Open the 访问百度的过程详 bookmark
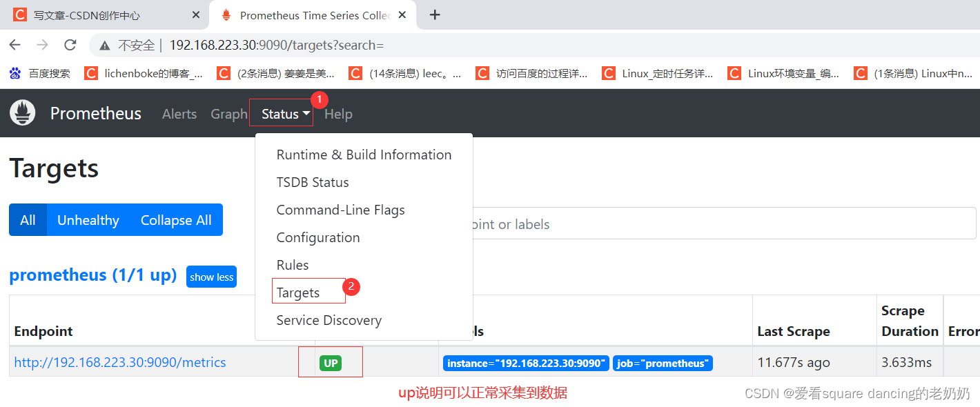Viewport: 980px width, 407px height. point(532,73)
